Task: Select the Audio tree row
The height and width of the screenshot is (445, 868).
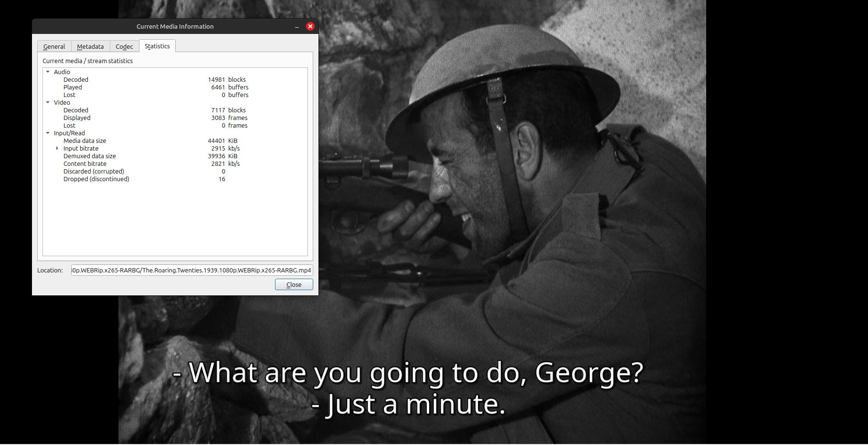Action: (x=175, y=72)
